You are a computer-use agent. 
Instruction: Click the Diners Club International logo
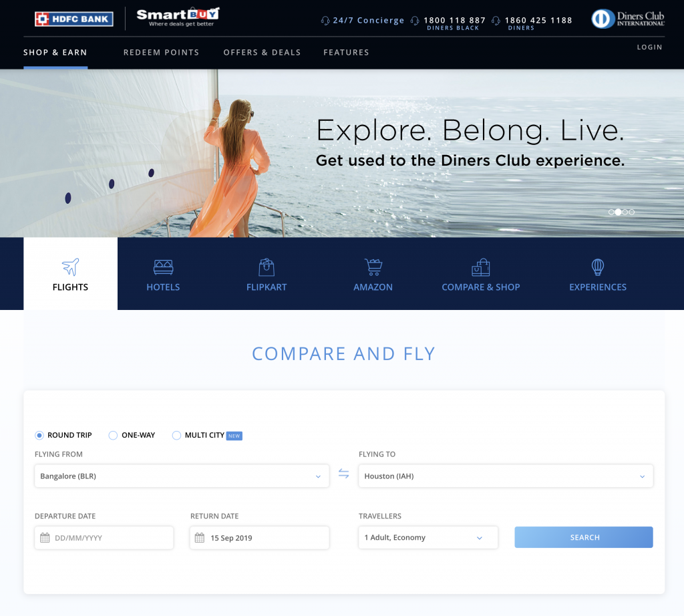pos(628,19)
